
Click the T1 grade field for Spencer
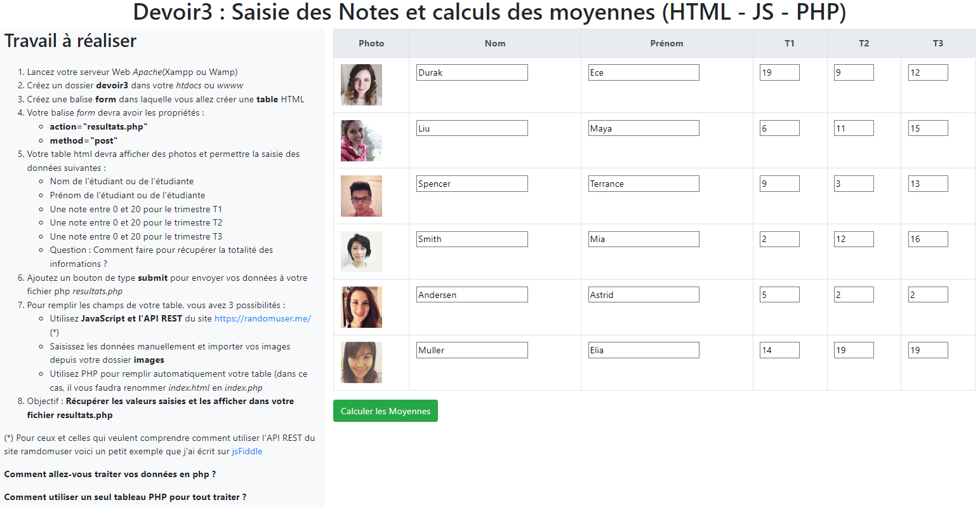(779, 183)
